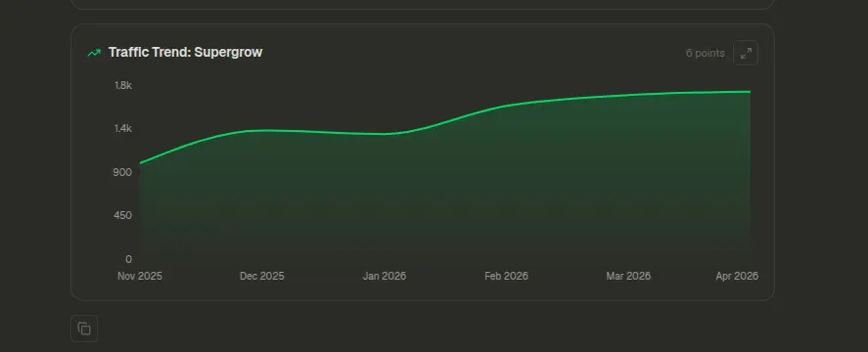Image resolution: width=868 pixels, height=352 pixels.
Task: Click the '900' y-axis value
Action: (x=123, y=172)
